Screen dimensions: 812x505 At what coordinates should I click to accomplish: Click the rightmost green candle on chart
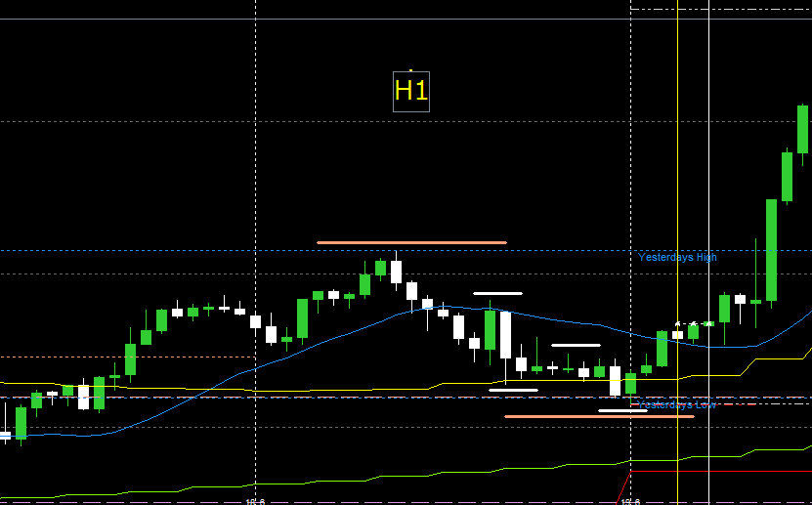click(802, 129)
